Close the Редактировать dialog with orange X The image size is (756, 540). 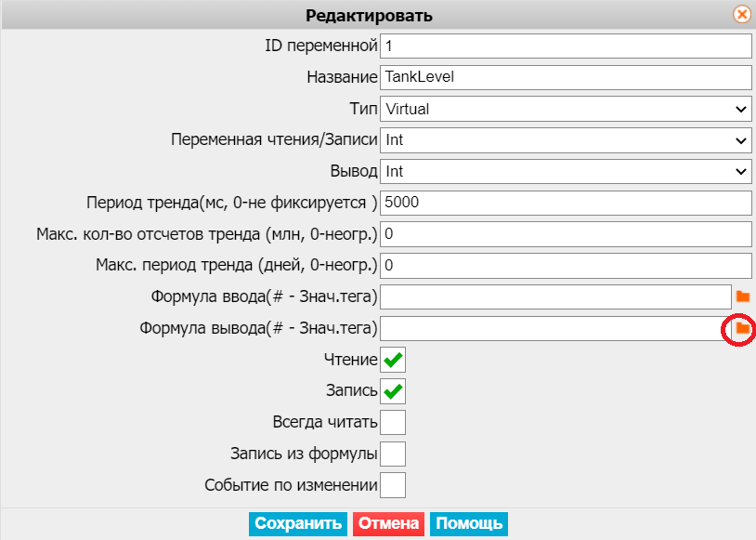click(741, 15)
